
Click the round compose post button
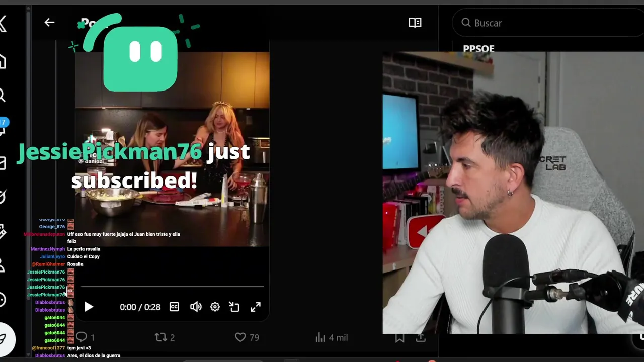click(6, 338)
